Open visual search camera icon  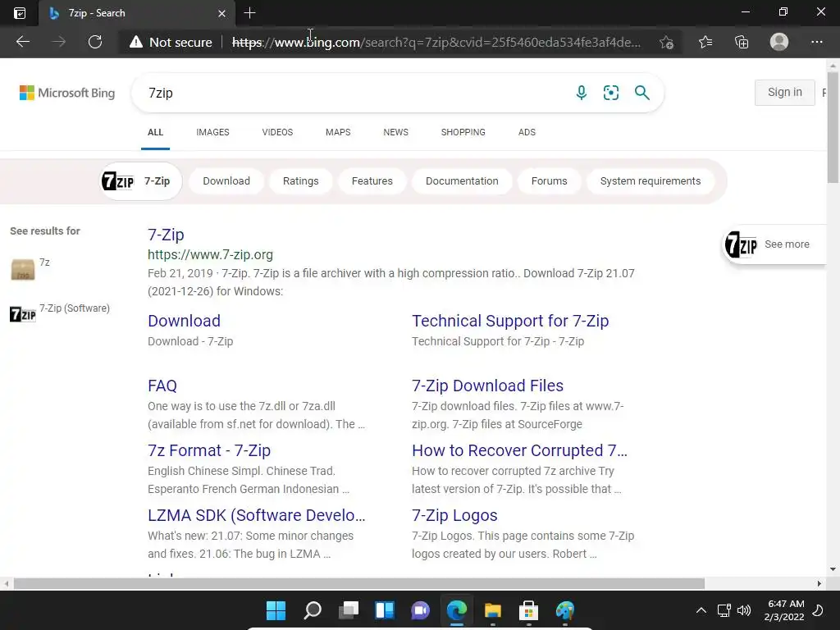(x=610, y=93)
